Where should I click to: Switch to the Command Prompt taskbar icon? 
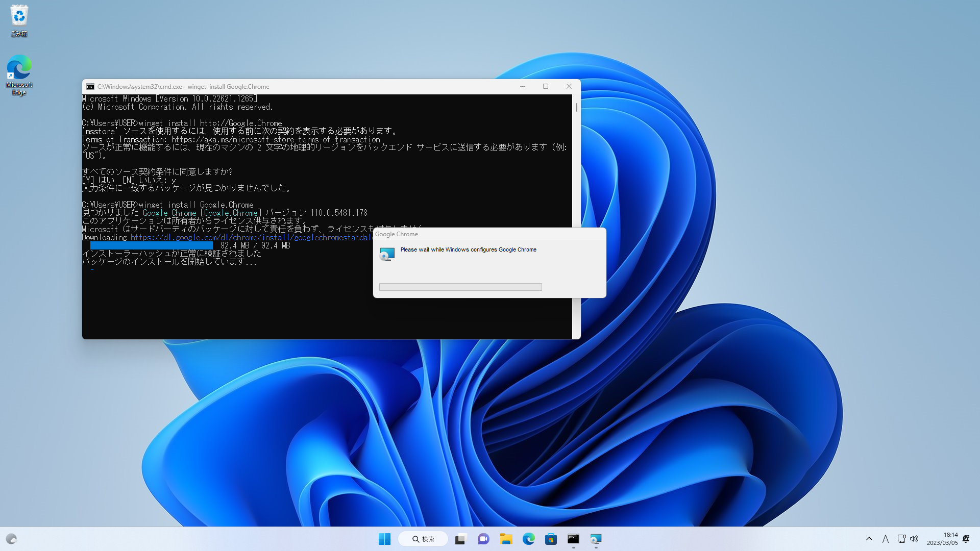tap(573, 539)
